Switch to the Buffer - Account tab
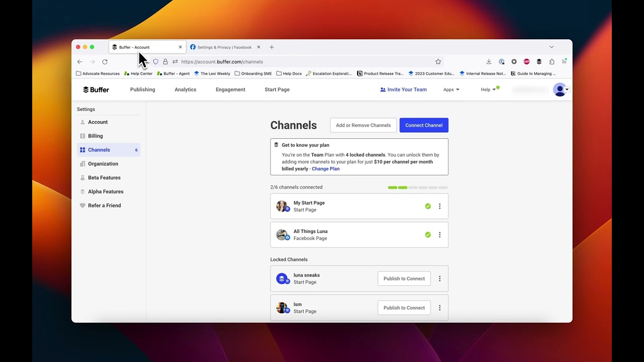 click(x=147, y=47)
